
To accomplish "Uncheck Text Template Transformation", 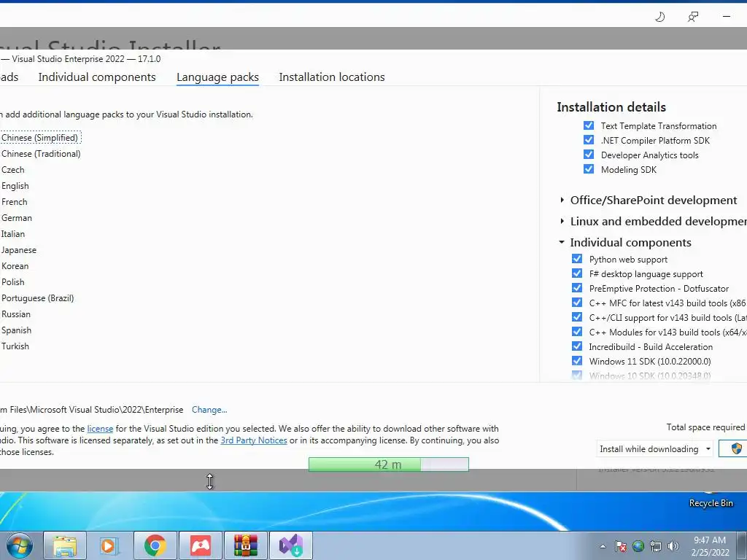I will point(589,125).
